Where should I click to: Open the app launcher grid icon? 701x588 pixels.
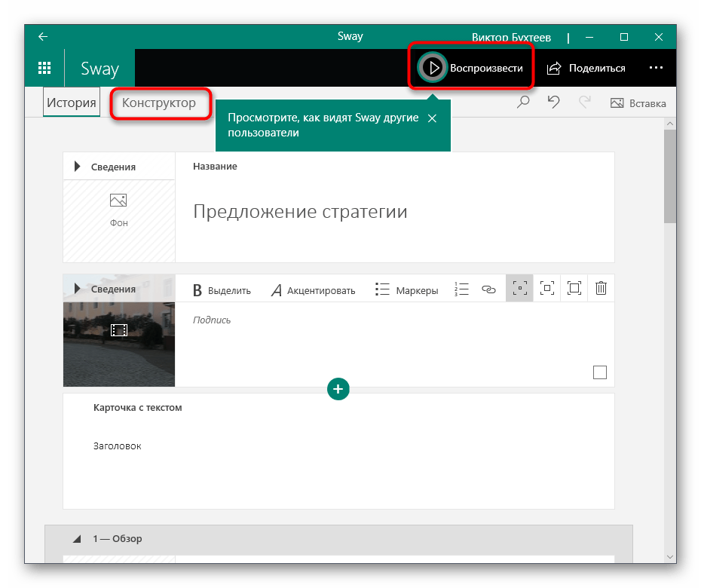[44, 68]
